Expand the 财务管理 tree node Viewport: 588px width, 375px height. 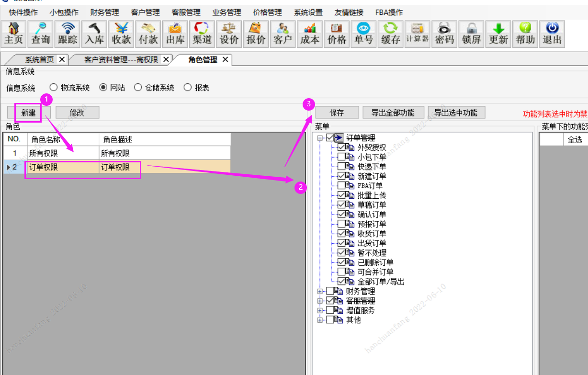[320, 291]
